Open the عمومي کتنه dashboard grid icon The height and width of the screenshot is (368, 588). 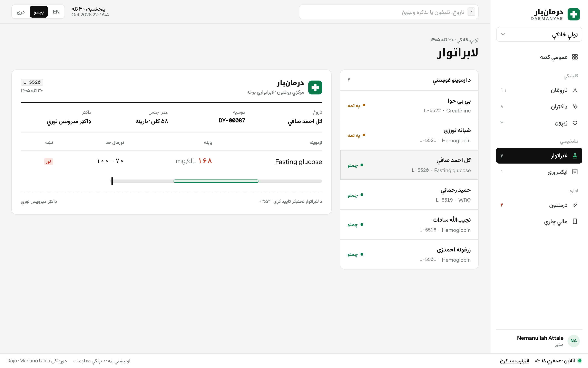[x=575, y=57]
